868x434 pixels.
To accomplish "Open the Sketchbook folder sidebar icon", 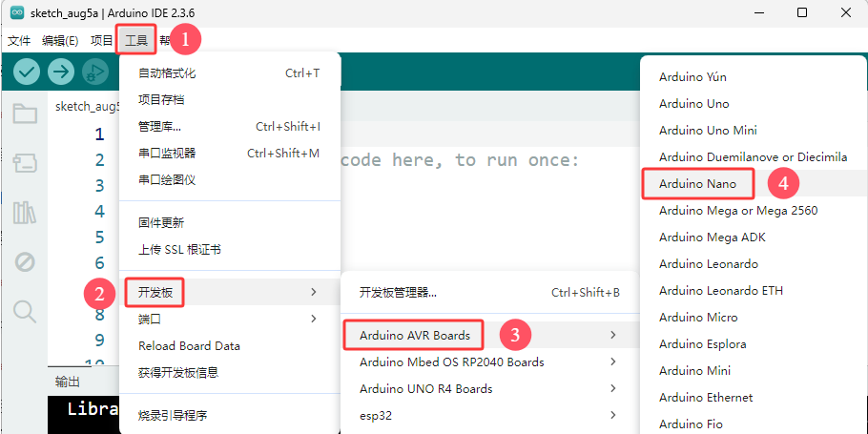I will [25, 114].
